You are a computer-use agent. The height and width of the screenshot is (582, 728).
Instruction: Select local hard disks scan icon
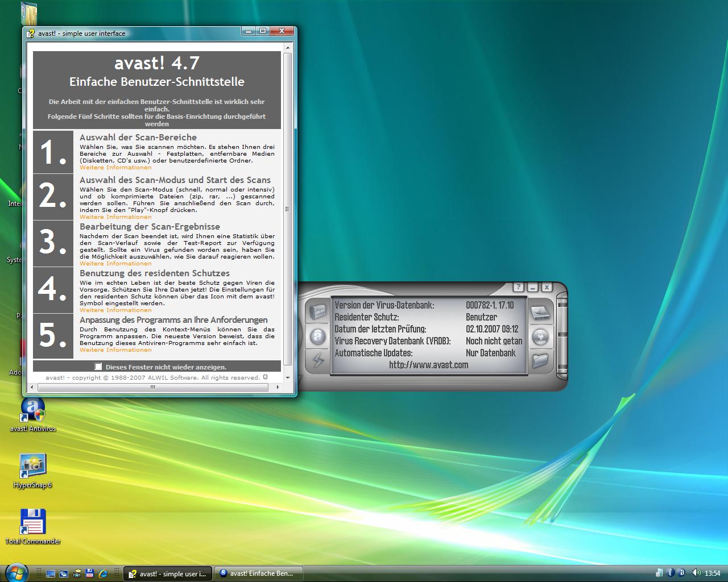pos(540,313)
